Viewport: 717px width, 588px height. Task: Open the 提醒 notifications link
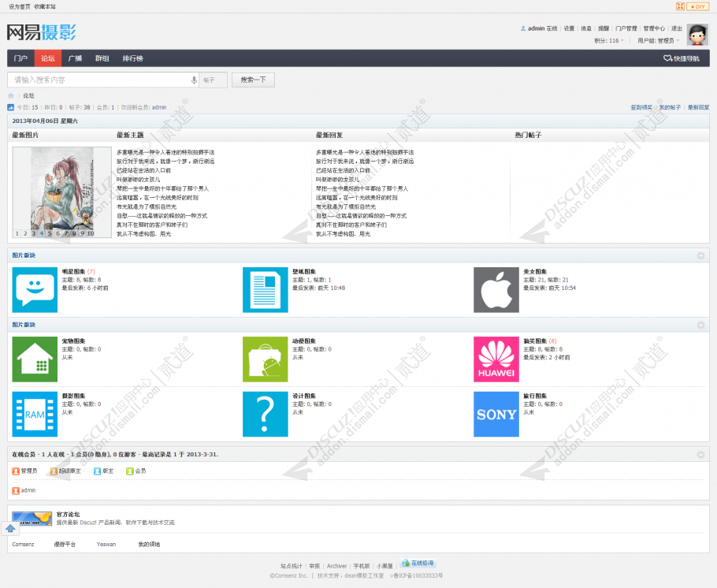604,28
